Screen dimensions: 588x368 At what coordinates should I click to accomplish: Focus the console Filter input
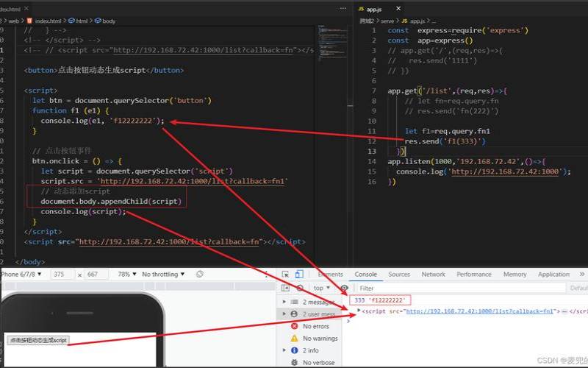click(461, 288)
